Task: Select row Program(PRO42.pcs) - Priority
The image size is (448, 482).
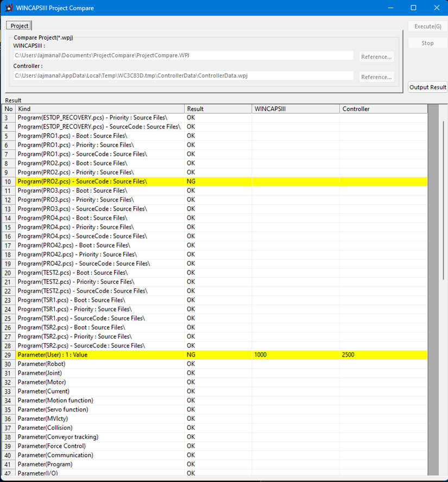Action: [214, 255]
